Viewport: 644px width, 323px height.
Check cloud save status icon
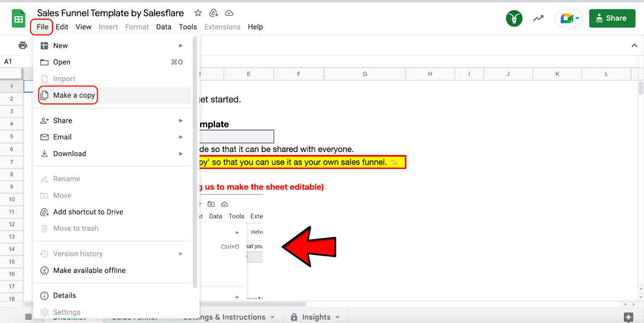click(x=229, y=13)
